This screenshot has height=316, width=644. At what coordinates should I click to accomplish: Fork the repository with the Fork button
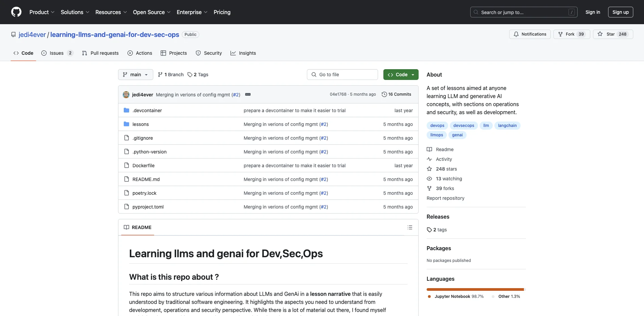coord(572,34)
